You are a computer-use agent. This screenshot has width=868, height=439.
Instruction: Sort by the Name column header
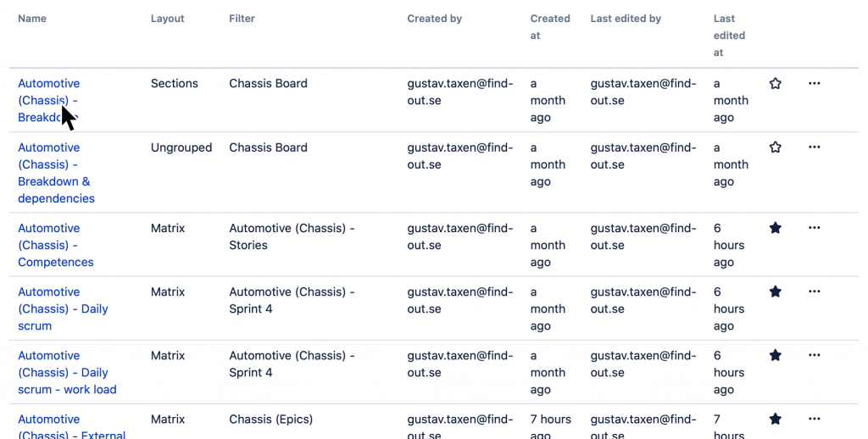pos(32,19)
